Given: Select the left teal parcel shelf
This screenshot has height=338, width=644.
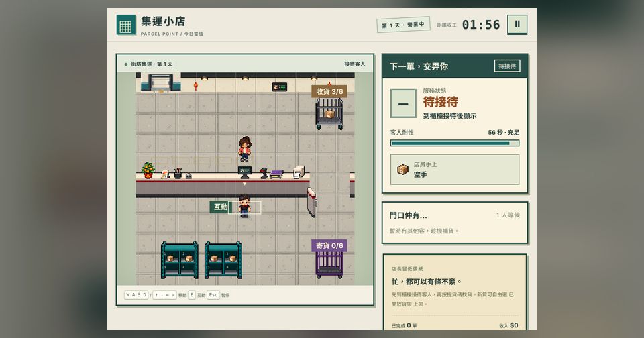Looking at the screenshot, I should point(180,260).
